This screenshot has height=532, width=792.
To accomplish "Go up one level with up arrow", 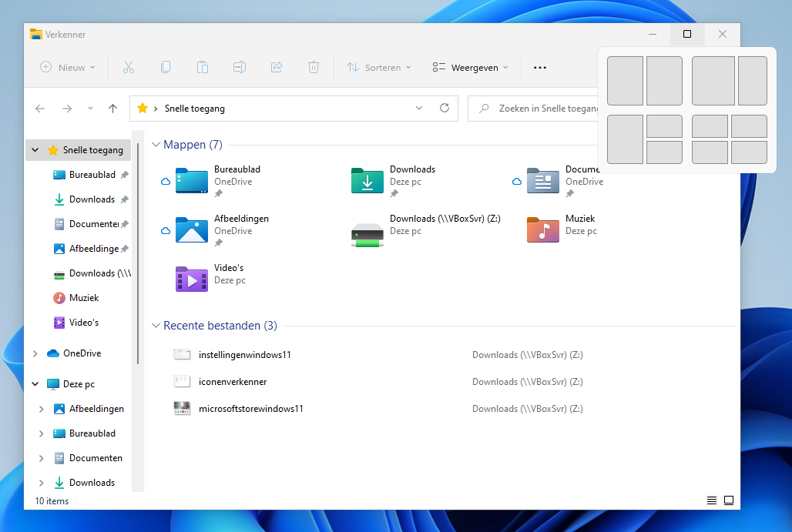I will coord(113,109).
